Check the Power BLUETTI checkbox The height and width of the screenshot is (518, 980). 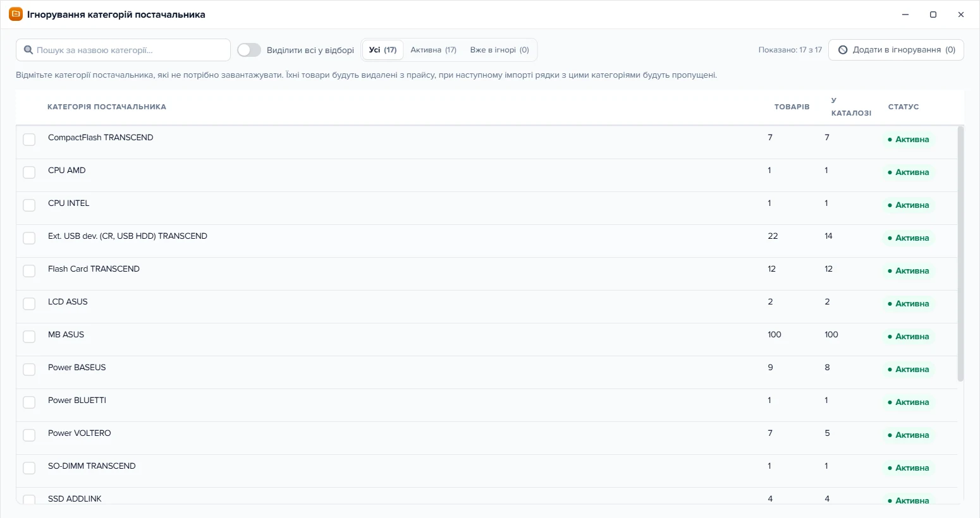coord(29,402)
